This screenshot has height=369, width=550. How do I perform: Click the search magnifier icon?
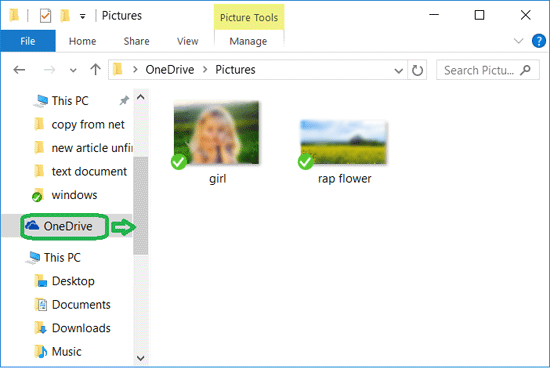(525, 70)
